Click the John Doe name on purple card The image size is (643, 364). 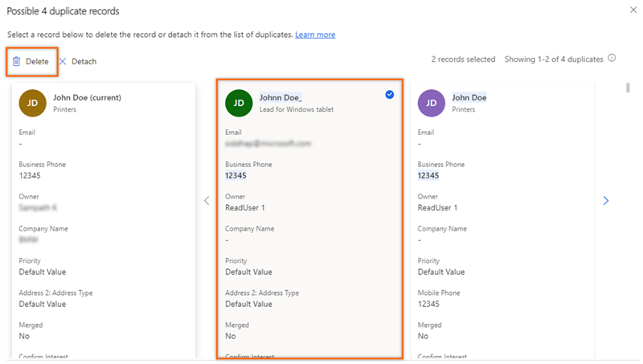(469, 97)
